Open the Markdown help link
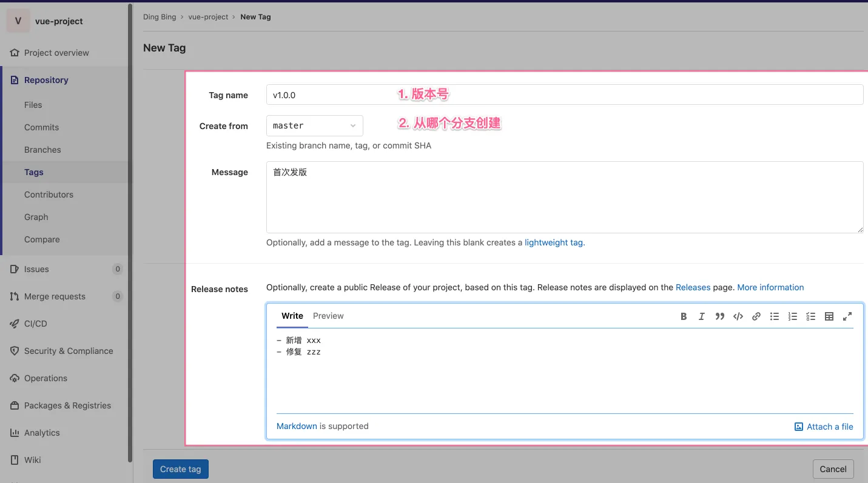Screen dimensions: 868x483 [x=297, y=426]
